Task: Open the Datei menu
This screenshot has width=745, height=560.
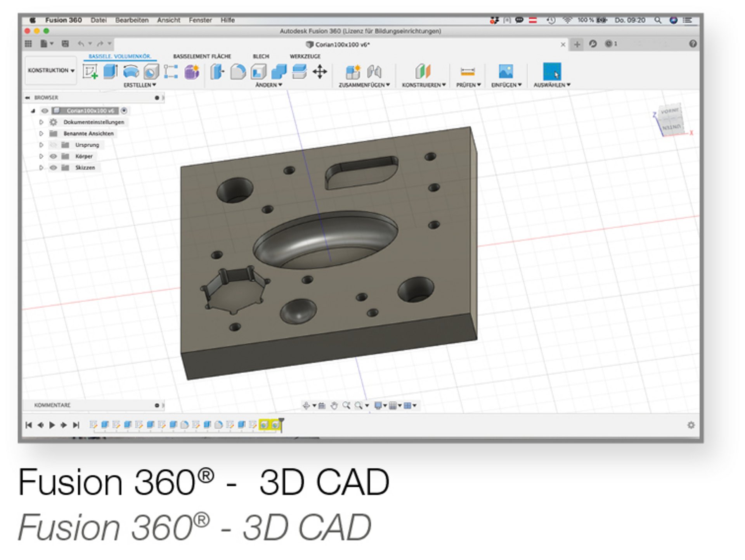Action: coord(99,20)
